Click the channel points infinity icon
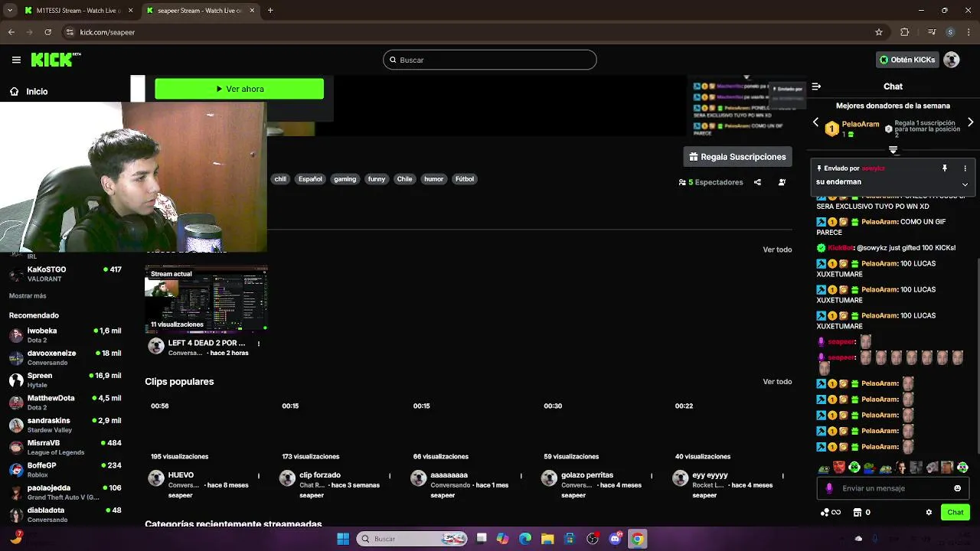 (831, 512)
